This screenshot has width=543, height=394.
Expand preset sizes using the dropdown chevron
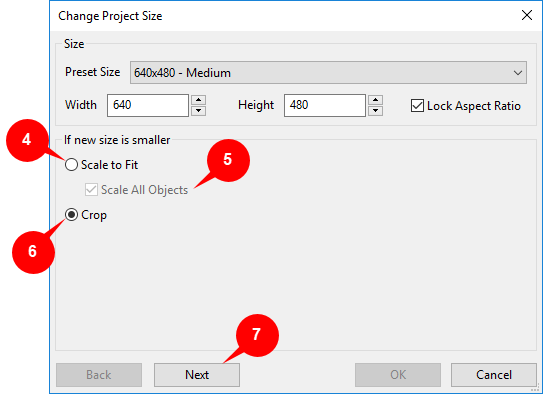click(518, 73)
